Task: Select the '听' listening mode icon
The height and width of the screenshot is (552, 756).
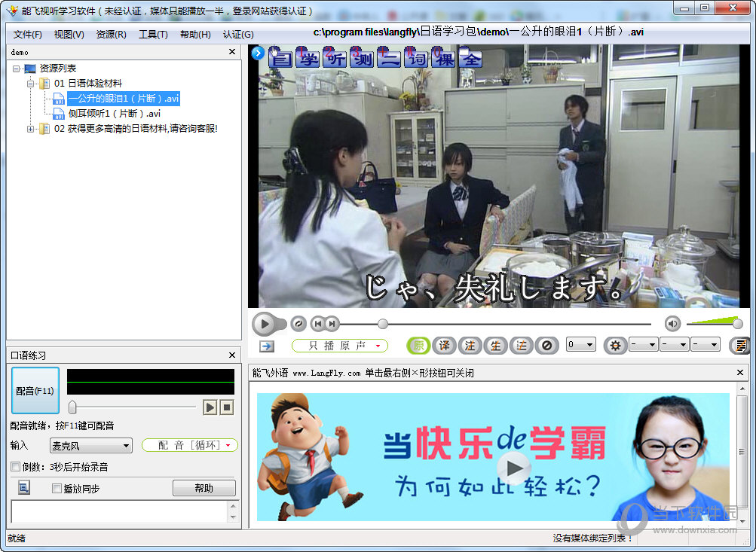Action: tap(335, 58)
